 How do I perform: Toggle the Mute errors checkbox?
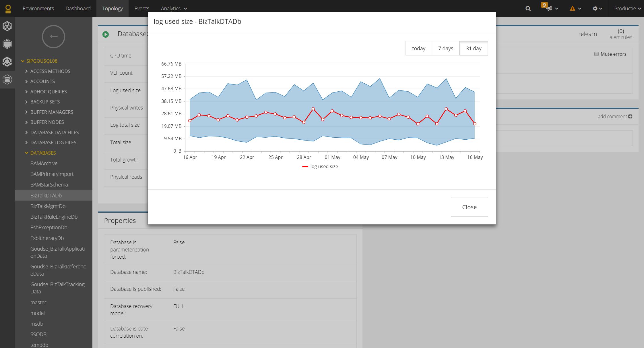tap(596, 54)
